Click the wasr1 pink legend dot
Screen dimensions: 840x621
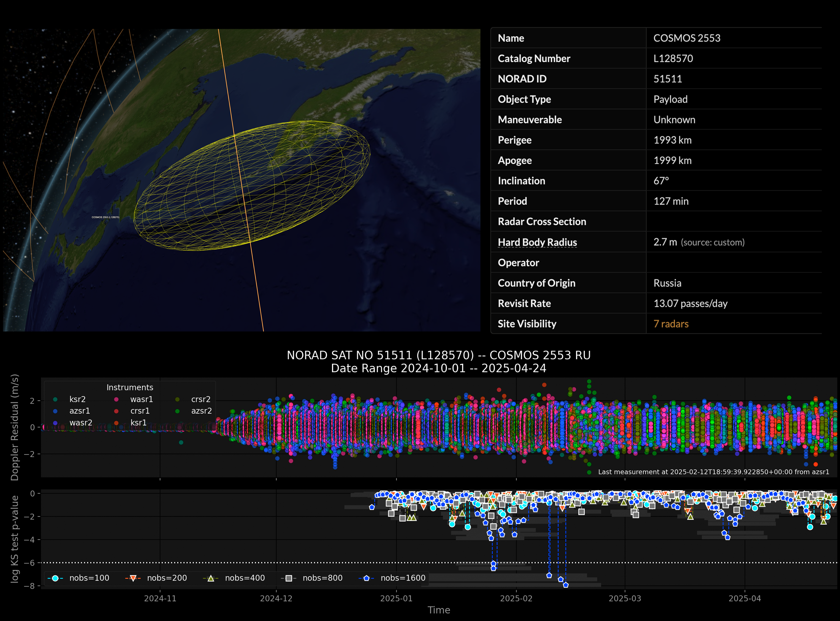[x=116, y=399]
